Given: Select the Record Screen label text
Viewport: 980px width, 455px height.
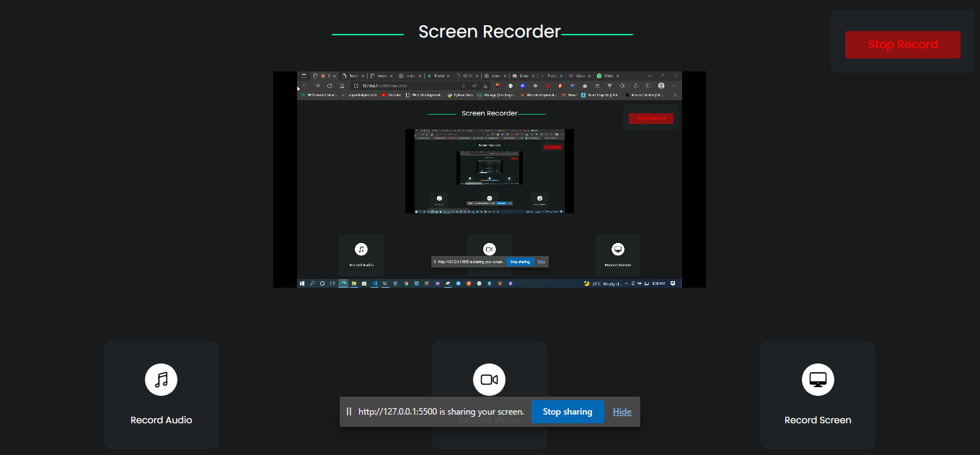Looking at the screenshot, I should pyautogui.click(x=818, y=420).
